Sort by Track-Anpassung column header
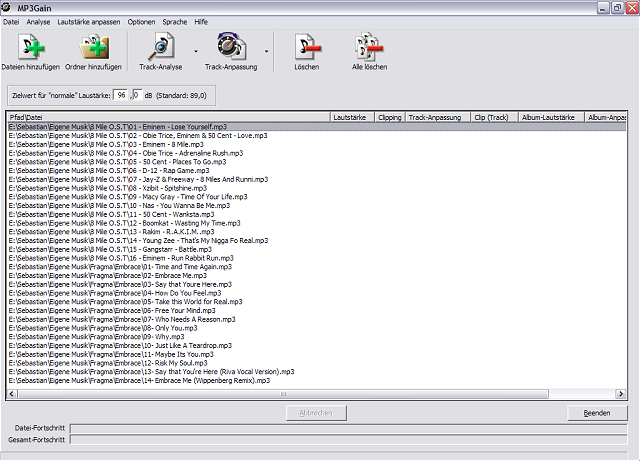Image resolution: width=640 pixels, height=461 pixels. point(438,118)
